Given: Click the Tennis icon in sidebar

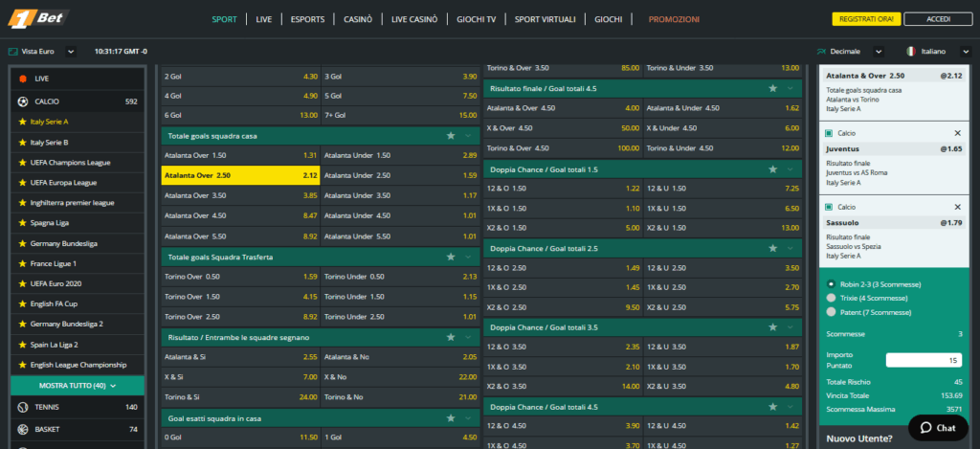Looking at the screenshot, I should (x=23, y=407).
